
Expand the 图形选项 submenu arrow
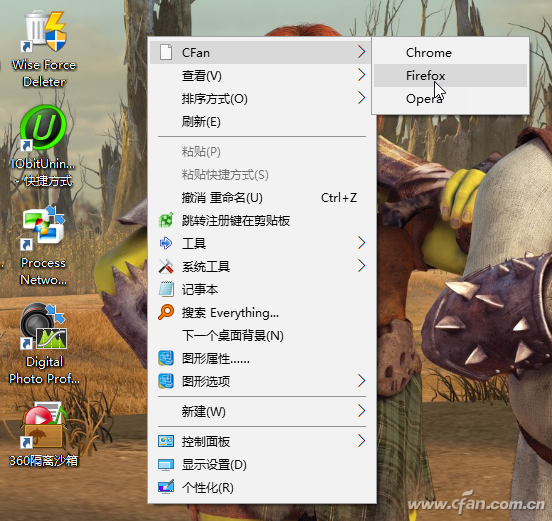[x=361, y=381]
